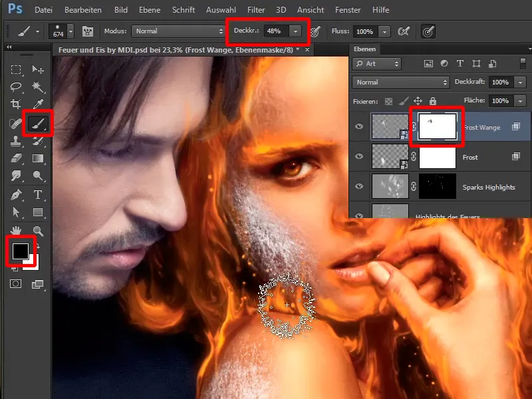The height and width of the screenshot is (399, 532).
Task: Open the layer filter Art dropdown
Action: pos(377,64)
